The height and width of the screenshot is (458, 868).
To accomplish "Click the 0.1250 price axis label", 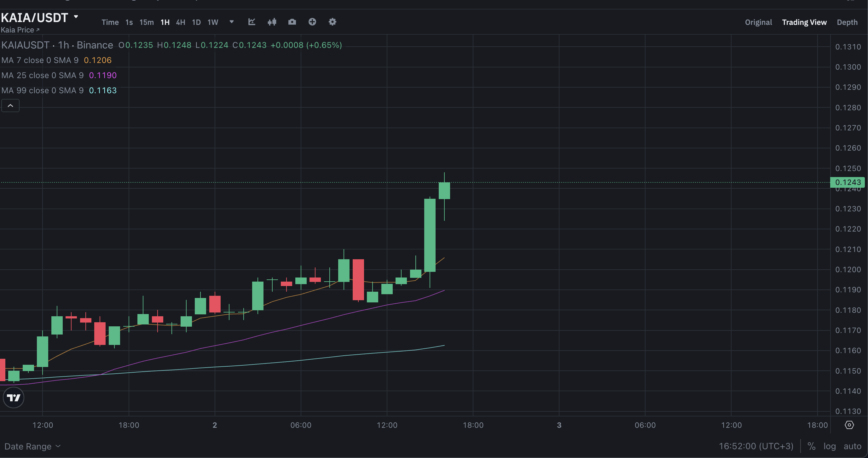I will tap(848, 169).
